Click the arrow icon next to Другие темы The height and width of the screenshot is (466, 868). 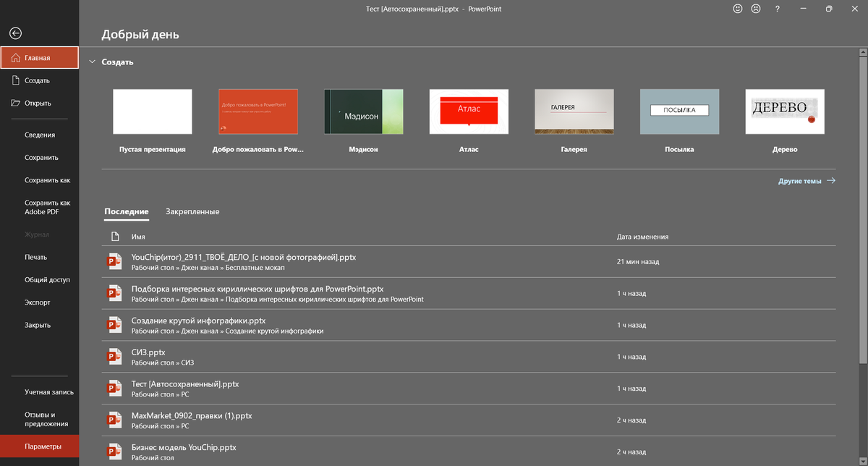[x=831, y=181]
